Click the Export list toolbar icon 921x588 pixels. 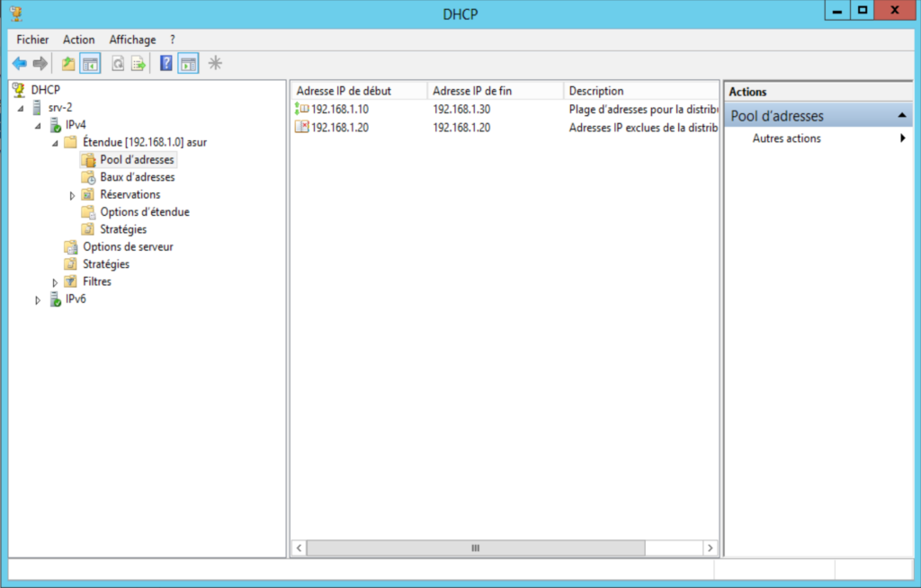[x=139, y=64]
